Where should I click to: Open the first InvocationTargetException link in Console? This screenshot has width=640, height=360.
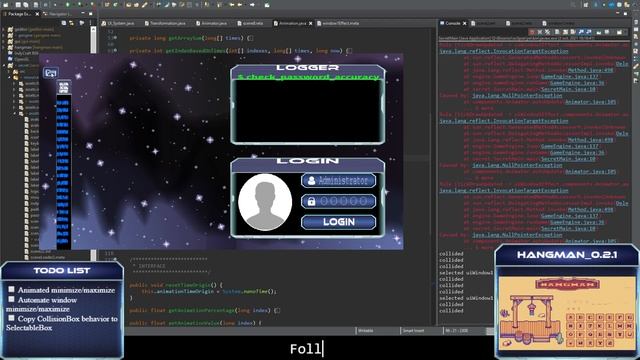coord(504,51)
